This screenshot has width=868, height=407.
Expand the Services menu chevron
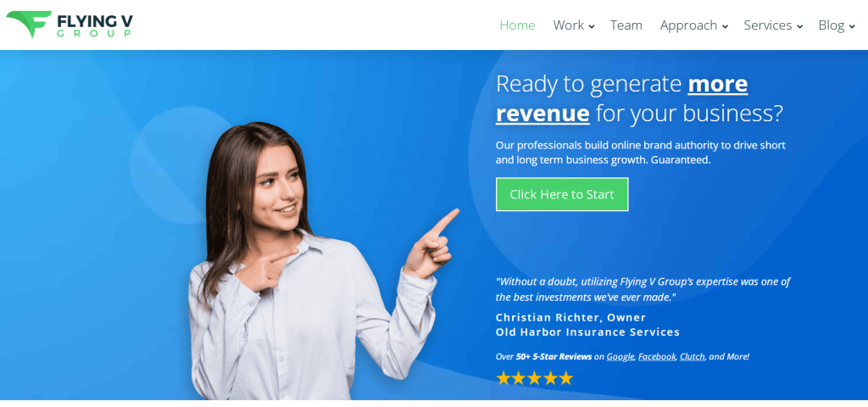[x=799, y=26]
